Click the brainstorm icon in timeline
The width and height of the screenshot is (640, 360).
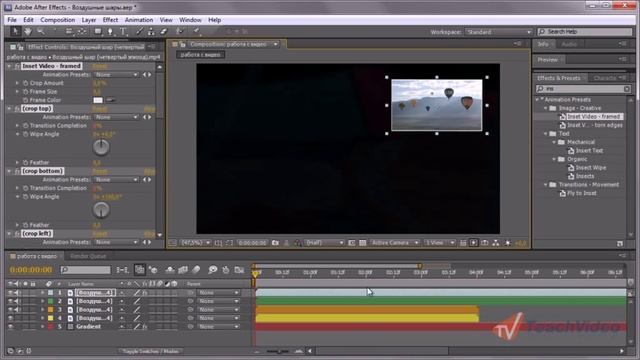(212, 270)
